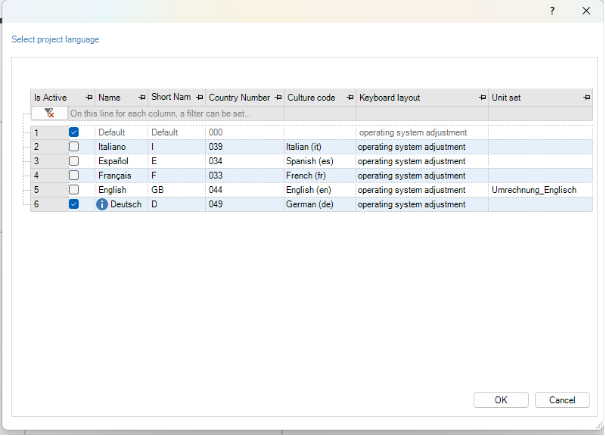Image resolution: width=605 pixels, height=436 pixels.
Task: Click the pin icon in Is Active column header
Action: [x=89, y=98]
